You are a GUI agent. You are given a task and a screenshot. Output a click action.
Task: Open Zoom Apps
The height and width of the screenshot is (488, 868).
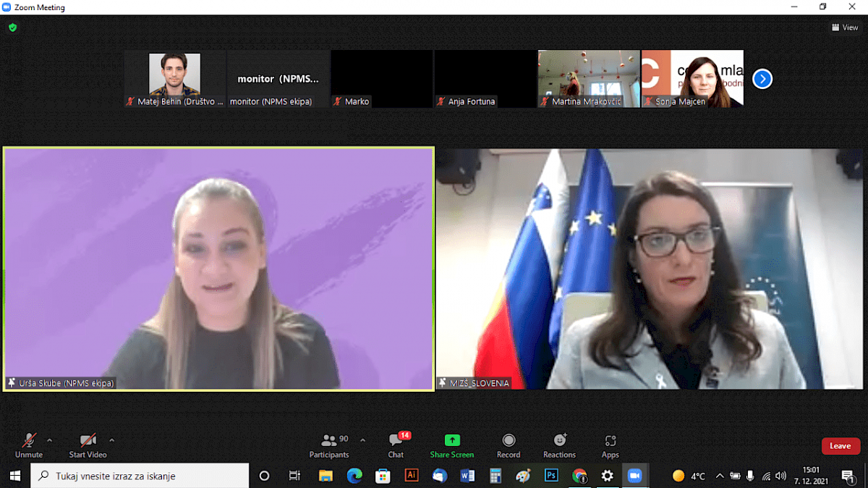pos(610,445)
